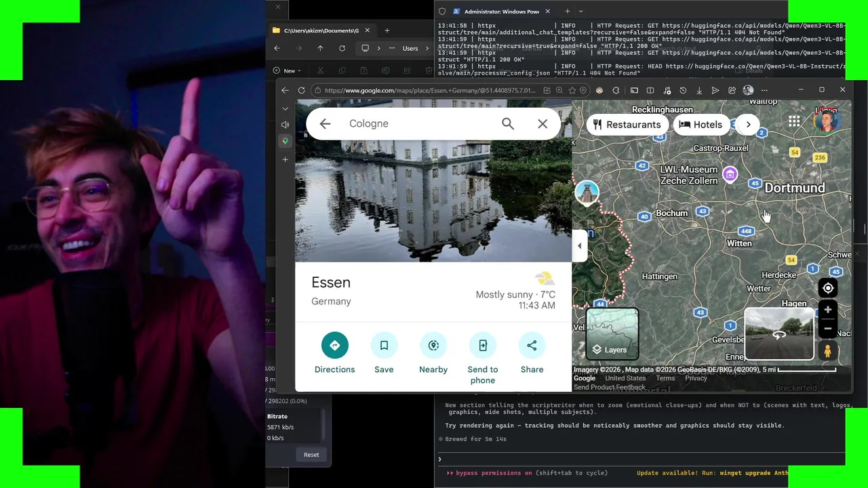
Task: Collapse vertical tabs chevron in browser sidebar
Action: 285,108
